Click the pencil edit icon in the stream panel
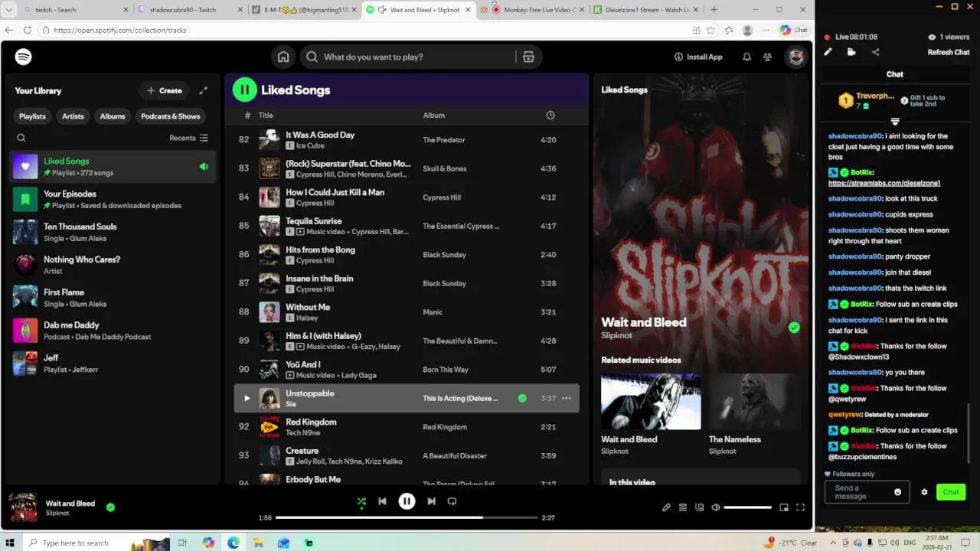980x551 pixels. click(x=828, y=52)
